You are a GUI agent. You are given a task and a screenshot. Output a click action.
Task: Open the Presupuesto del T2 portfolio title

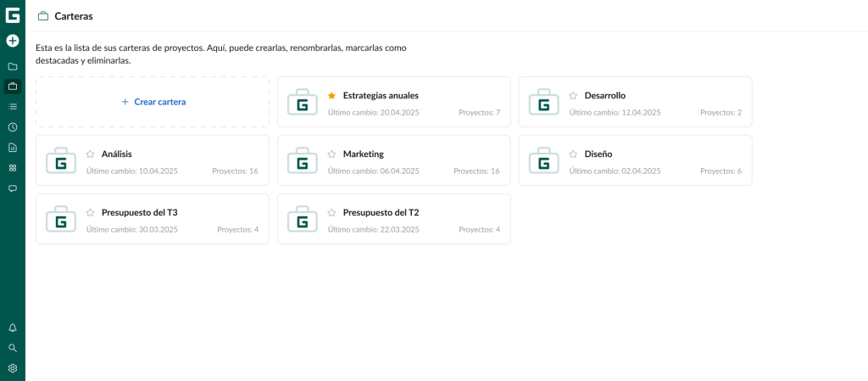click(381, 212)
